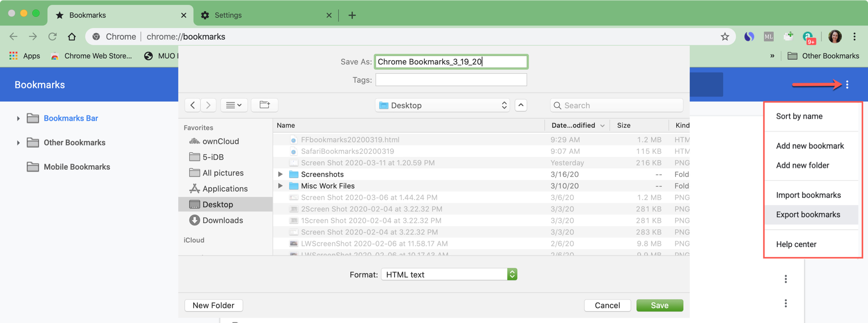868x323 pixels.
Task: Switch to the Bookmarks tab
Action: [x=121, y=15]
